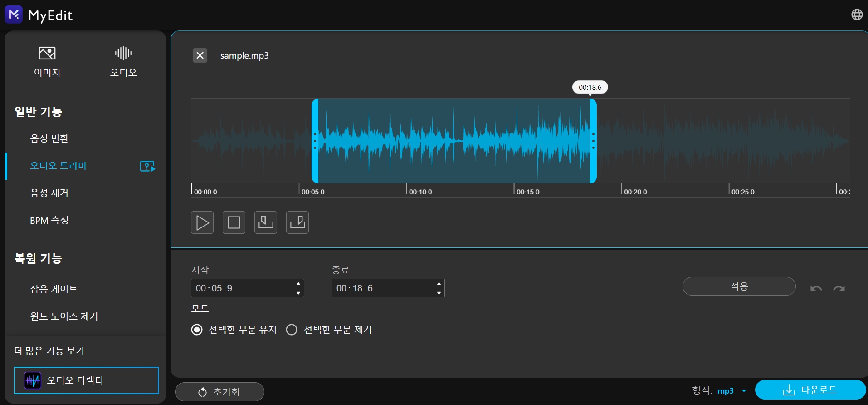
Task: Set selection end marker at playhead
Action: pyautogui.click(x=297, y=222)
